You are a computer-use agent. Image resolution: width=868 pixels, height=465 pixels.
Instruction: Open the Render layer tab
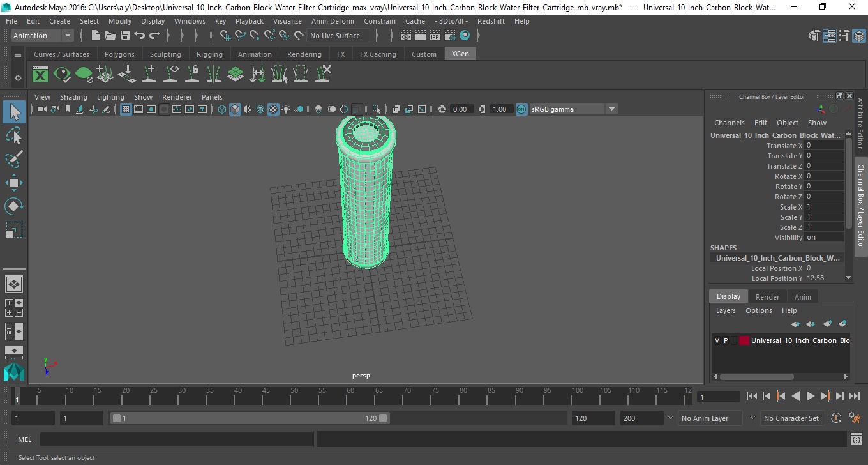[x=767, y=296]
